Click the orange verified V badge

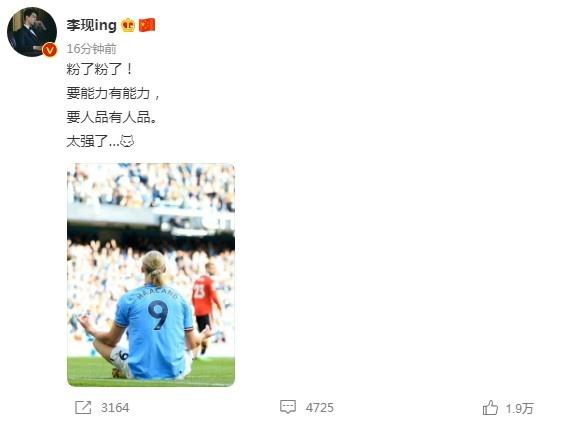50,50
